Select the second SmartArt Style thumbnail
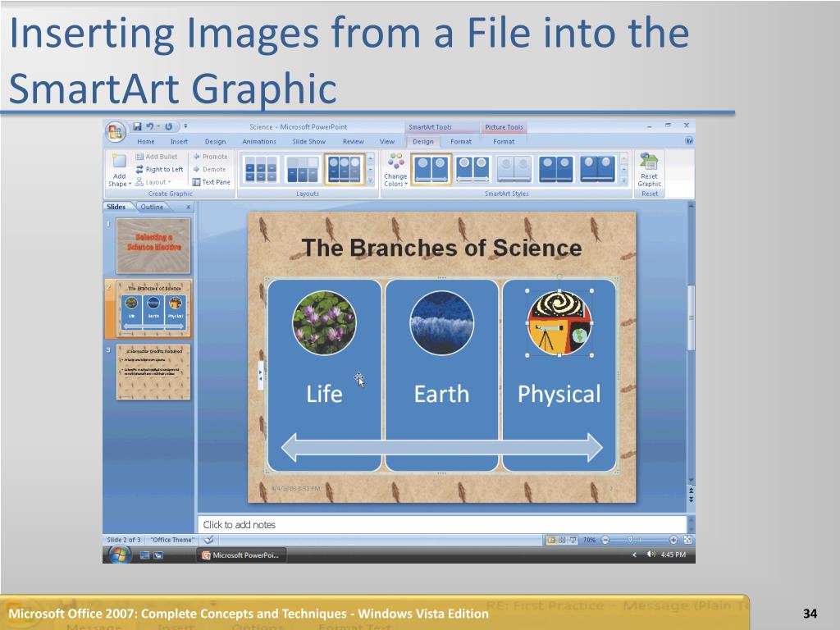This screenshot has height=630, width=840. (x=472, y=169)
